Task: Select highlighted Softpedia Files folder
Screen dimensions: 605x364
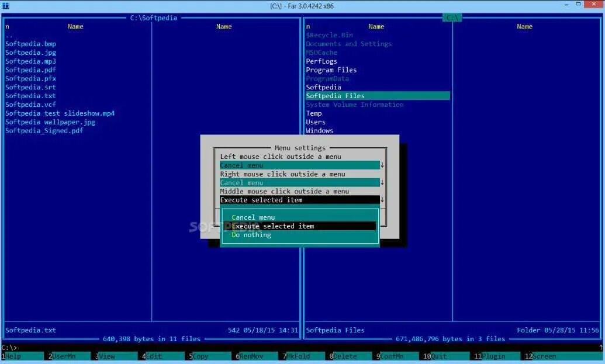Action: (378, 96)
